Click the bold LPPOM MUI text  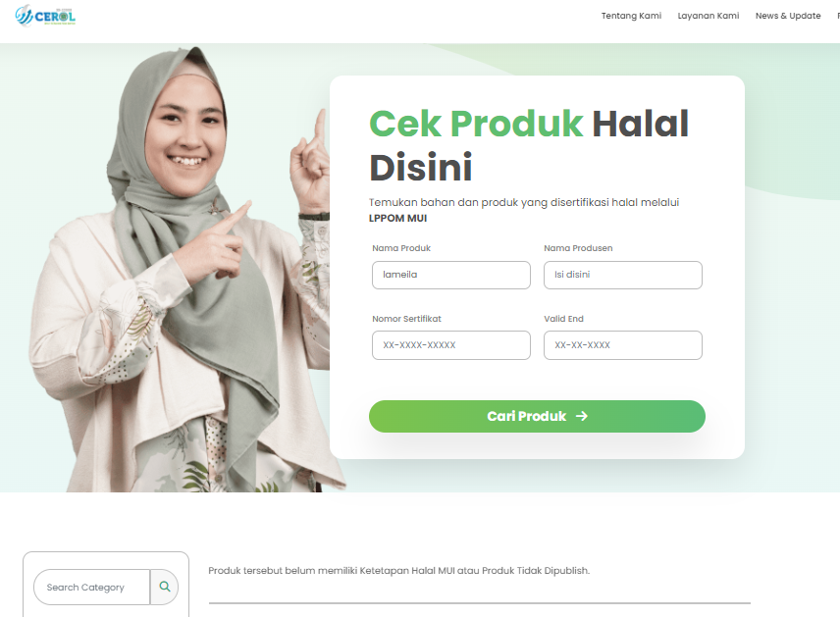(x=398, y=218)
